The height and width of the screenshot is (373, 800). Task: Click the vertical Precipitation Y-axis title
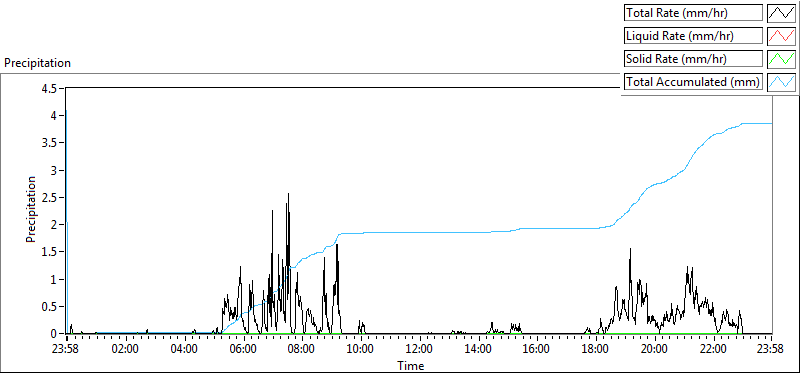31,209
